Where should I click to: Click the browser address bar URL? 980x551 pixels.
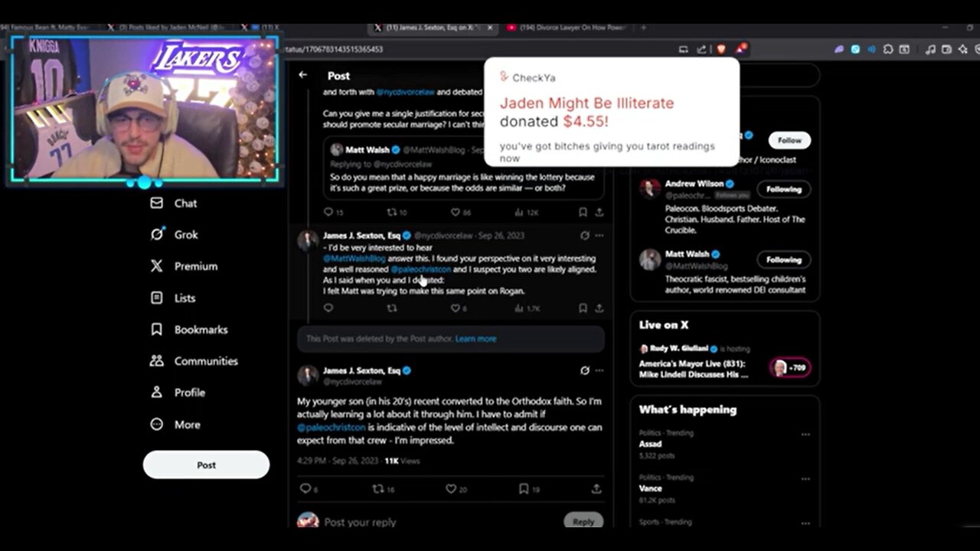click(x=334, y=49)
